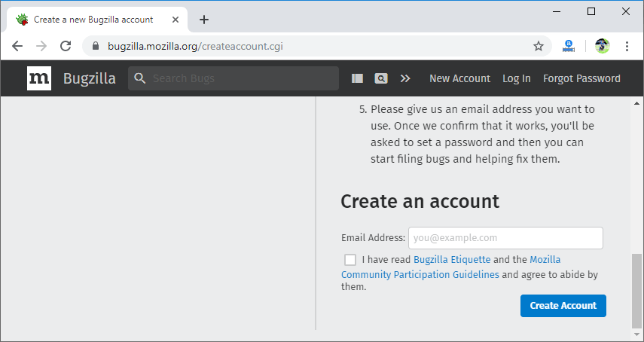Click the Email Address input field
The height and width of the screenshot is (342, 644).
(505, 238)
